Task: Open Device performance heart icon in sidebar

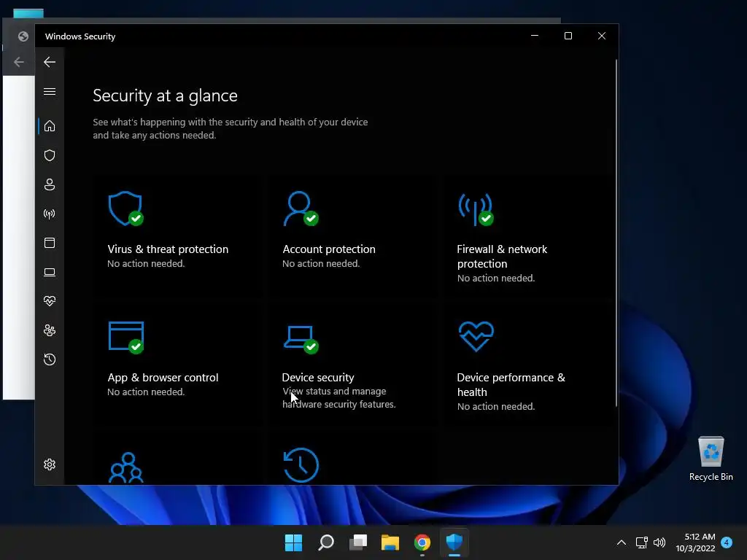Action: tap(50, 301)
